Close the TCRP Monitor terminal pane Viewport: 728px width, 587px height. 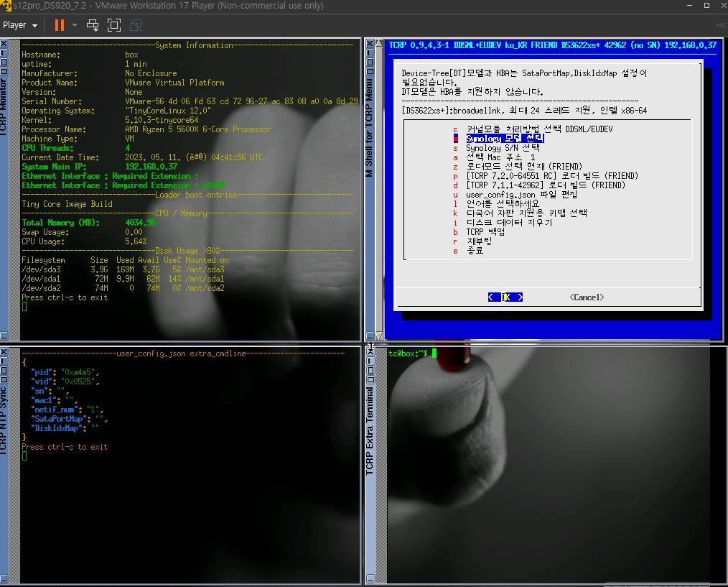pyautogui.click(x=4, y=44)
